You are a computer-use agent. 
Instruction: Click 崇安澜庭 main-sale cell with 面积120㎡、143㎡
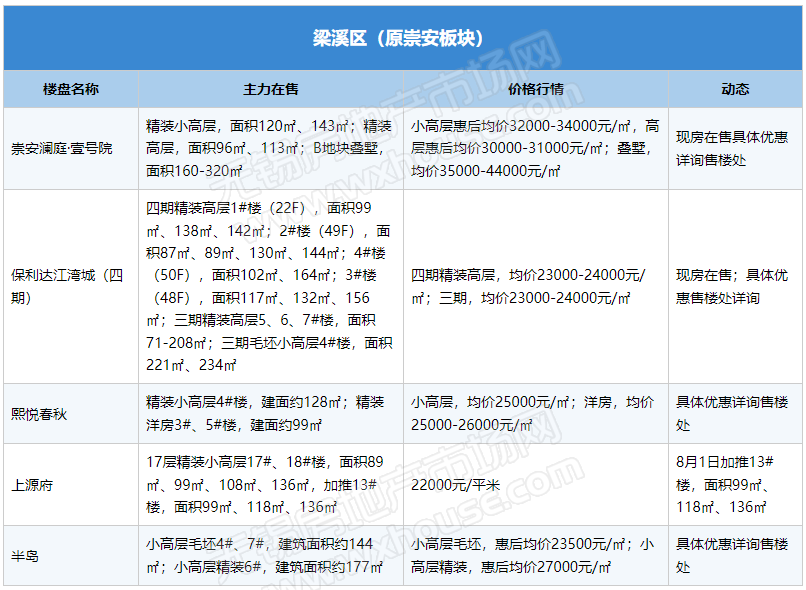[x=269, y=149]
